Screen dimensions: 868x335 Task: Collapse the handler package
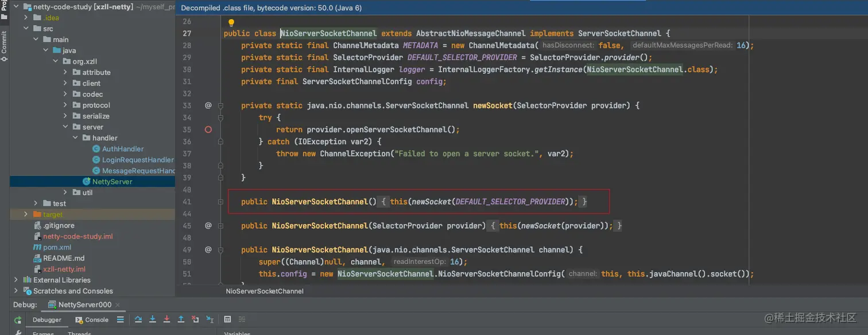coord(75,138)
